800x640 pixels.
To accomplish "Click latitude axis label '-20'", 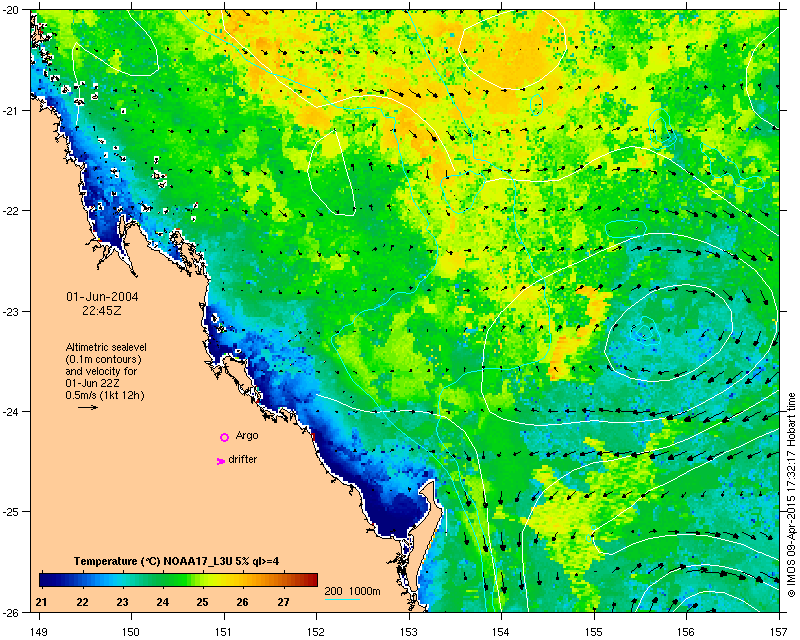I will (11, 10).
